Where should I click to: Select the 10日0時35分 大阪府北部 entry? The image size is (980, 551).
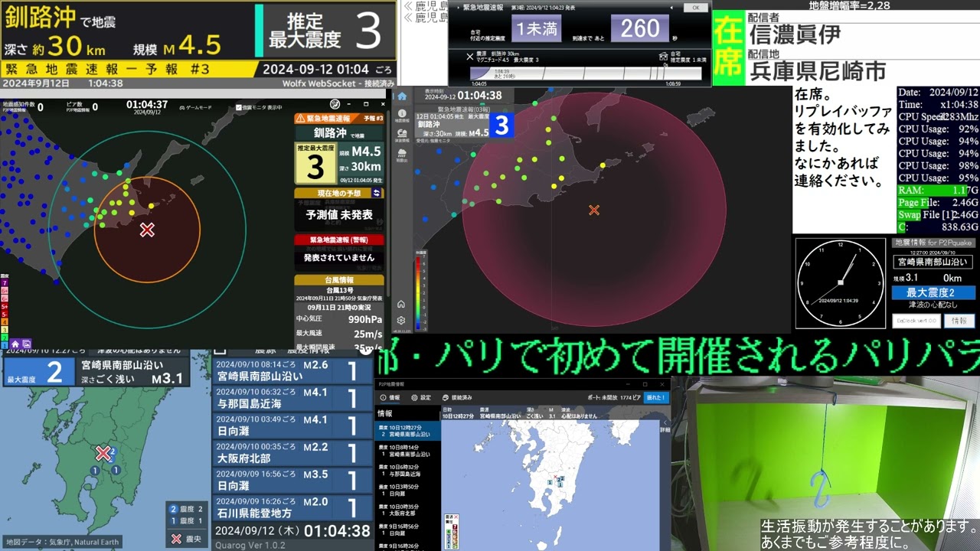408,510
